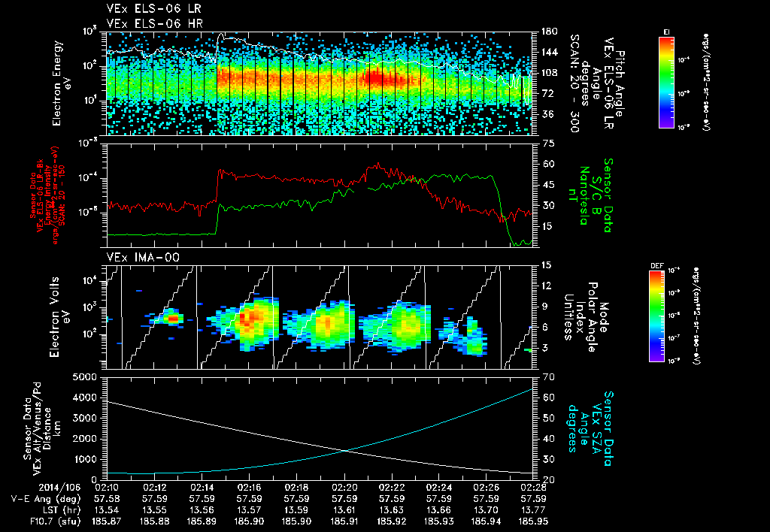The height and width of the screenshot is (532, 770).
Task: Select the 'VEx IMA-00' panel title
Action: [x=143, y=257]
